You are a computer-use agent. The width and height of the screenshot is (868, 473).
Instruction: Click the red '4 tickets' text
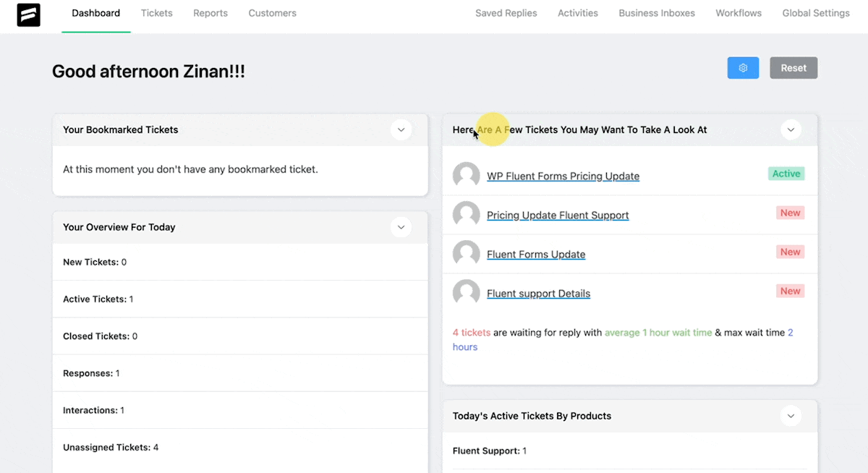tap(472, 333)
